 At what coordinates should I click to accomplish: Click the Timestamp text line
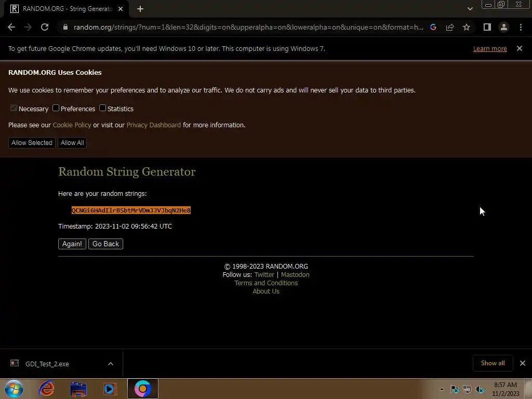pos(115,227)
